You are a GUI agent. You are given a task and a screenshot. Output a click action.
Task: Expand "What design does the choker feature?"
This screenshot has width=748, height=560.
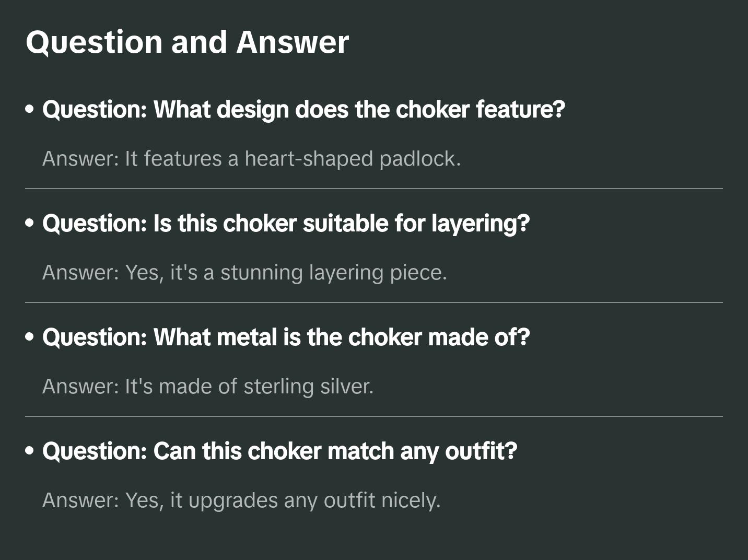[x=303, y=109]
